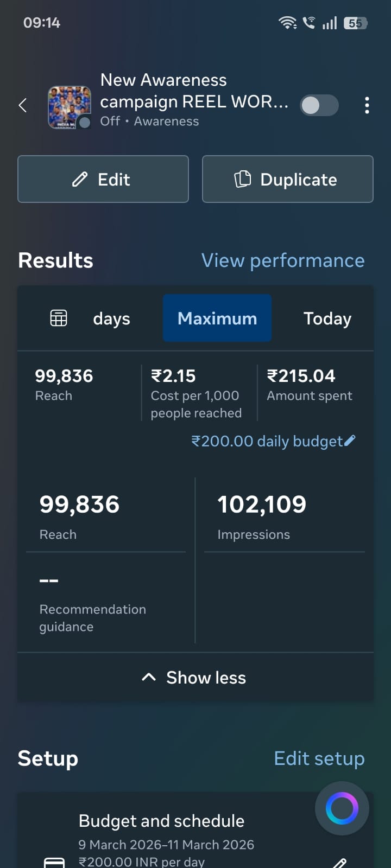Tap pencil icon beside daily budget
The height and width of the screenshot is (868, 391).
(x=350, y=440)
